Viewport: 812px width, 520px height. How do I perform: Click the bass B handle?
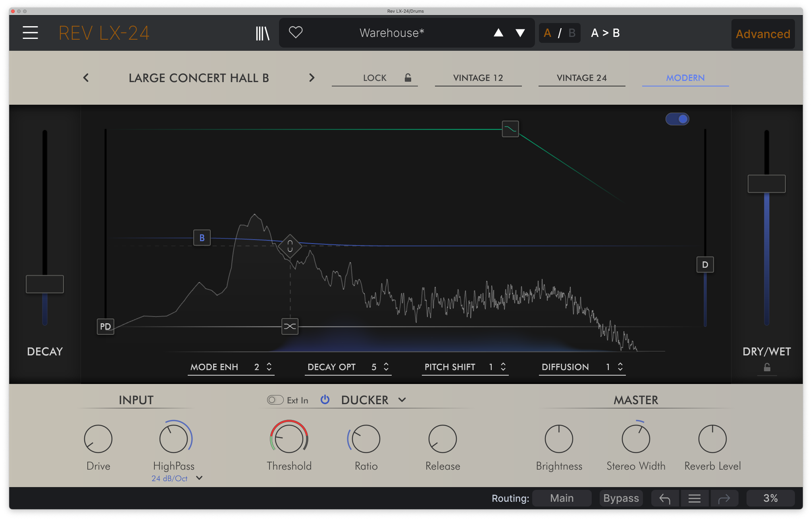click(x=202, y=238)
